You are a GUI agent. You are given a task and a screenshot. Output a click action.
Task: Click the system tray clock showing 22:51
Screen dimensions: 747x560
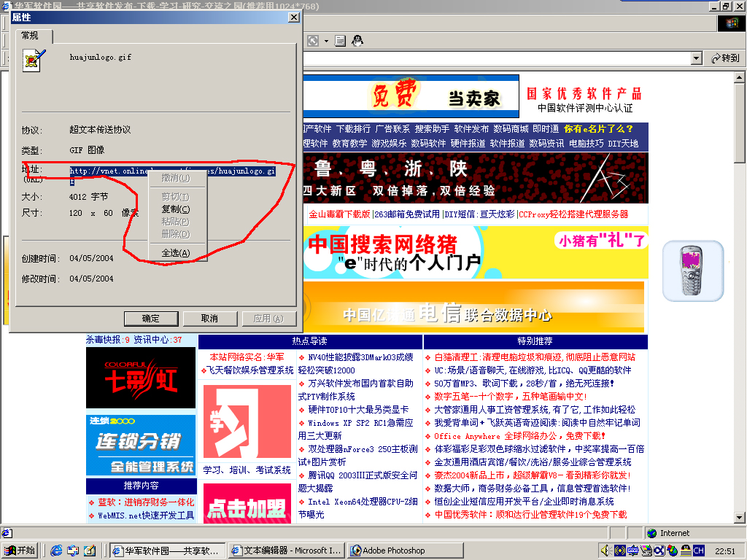(725, 551)
